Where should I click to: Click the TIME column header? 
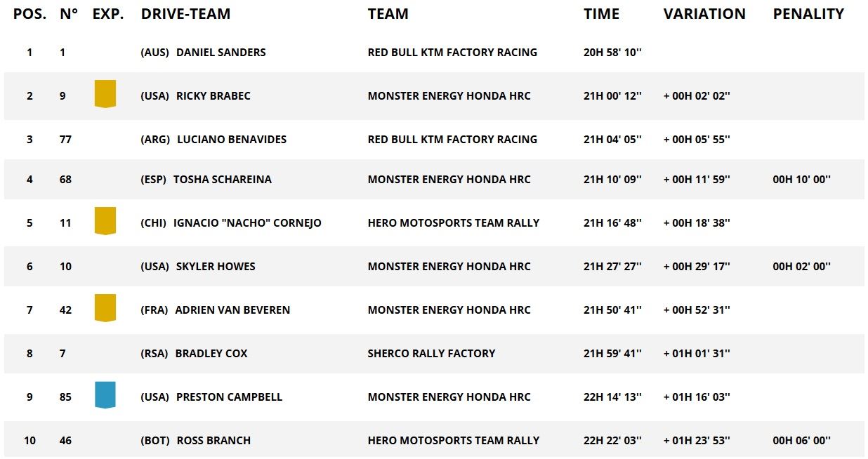tap(601, 14)
